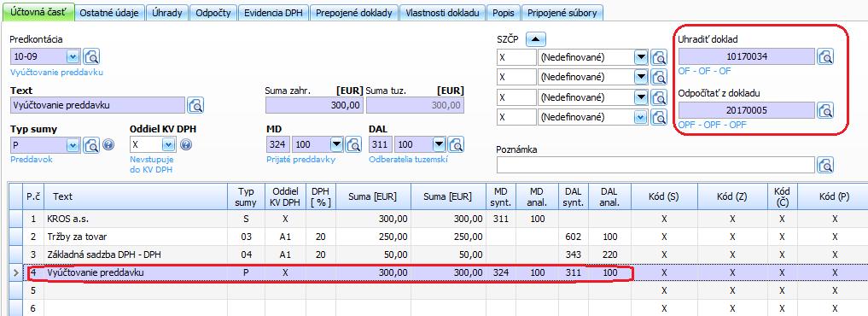Click MD synt. column header
The height and width of the screenshot is (316, 868).
(x=502, y=196)
